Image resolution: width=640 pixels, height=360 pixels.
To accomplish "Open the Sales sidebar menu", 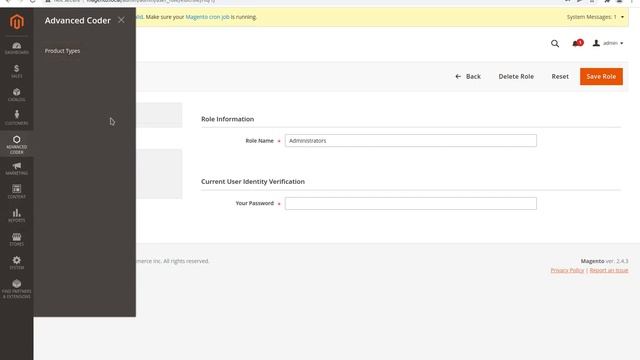I will pyautogui.click(x=17, y=71).
